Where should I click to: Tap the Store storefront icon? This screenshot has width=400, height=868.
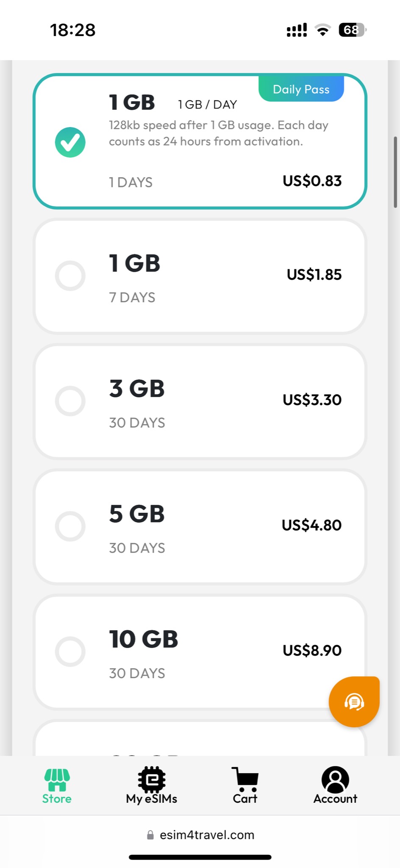tap(57, 780)
